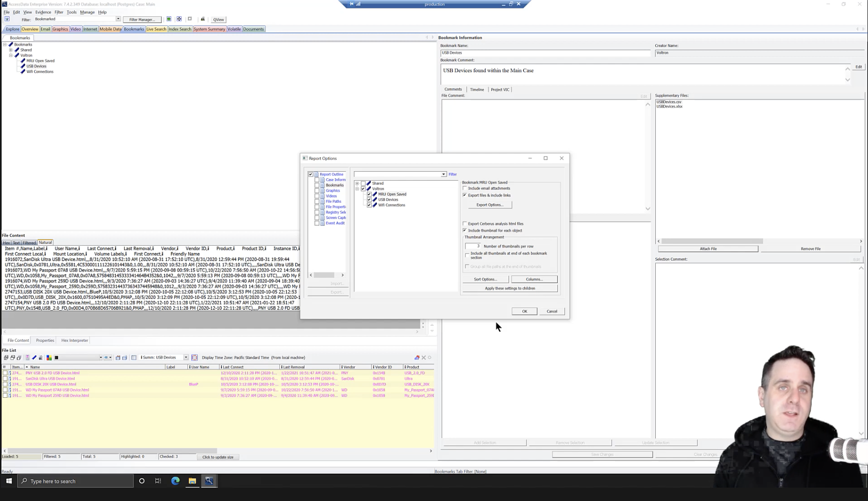The width and height of the screenshot is (868, 501).
Task: Expand the Shared bookmark tree node
Action: 358,183
